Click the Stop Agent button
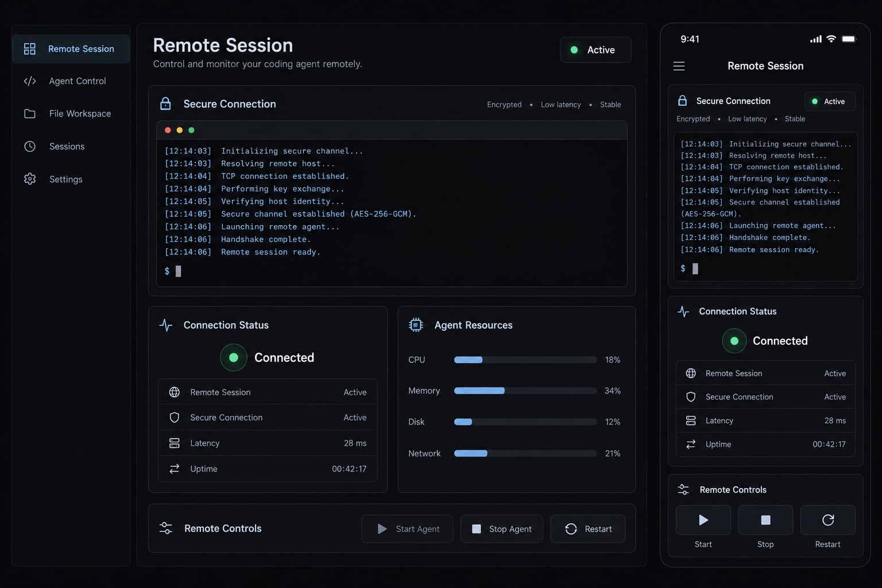882x588 pixels. 502,529
